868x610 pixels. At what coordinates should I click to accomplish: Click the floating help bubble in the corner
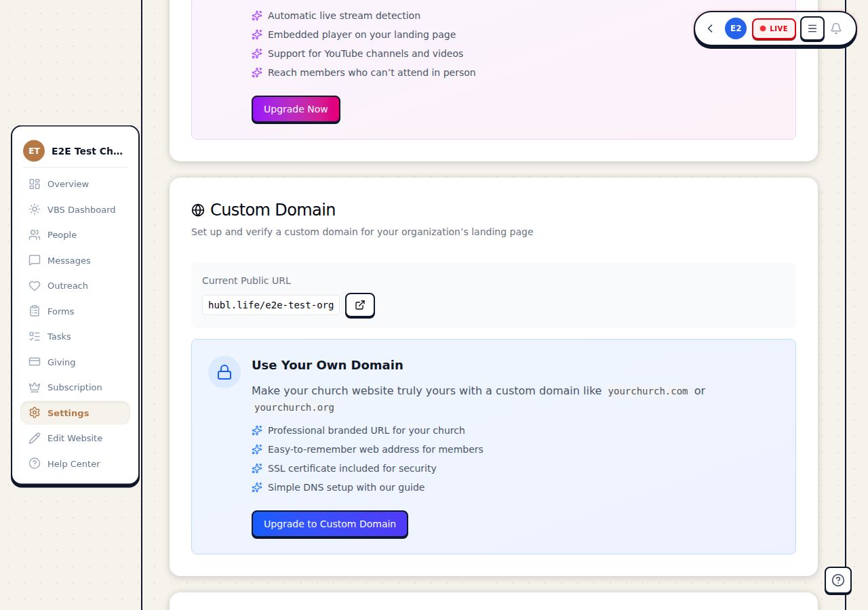point(837,580)
